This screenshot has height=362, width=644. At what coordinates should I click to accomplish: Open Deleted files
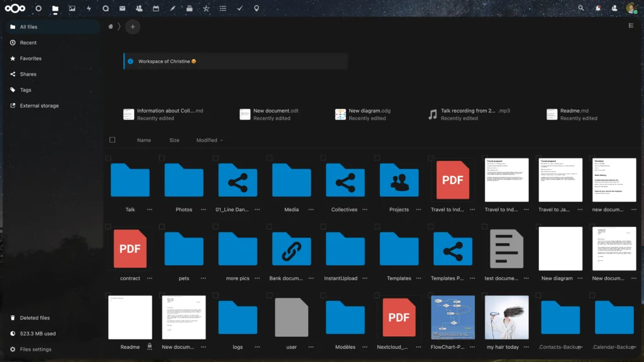53,317
